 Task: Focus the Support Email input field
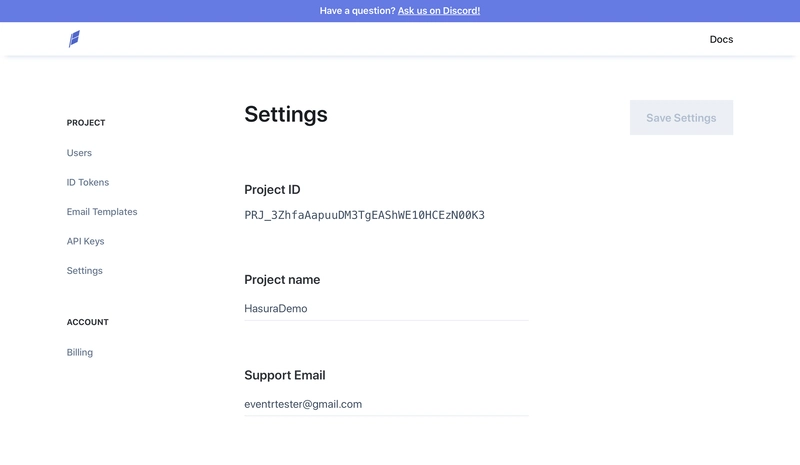coord(386,404)
